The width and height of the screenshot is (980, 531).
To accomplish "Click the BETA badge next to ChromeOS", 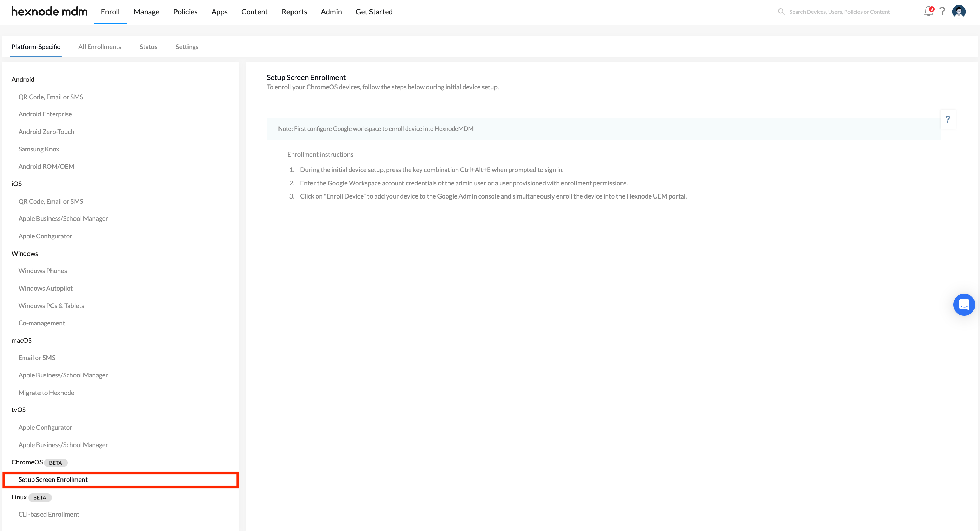I will (56, 463).
